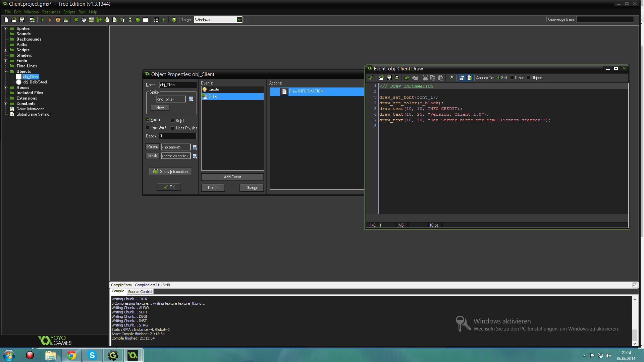Click the Depth input field

click(177, 136)
